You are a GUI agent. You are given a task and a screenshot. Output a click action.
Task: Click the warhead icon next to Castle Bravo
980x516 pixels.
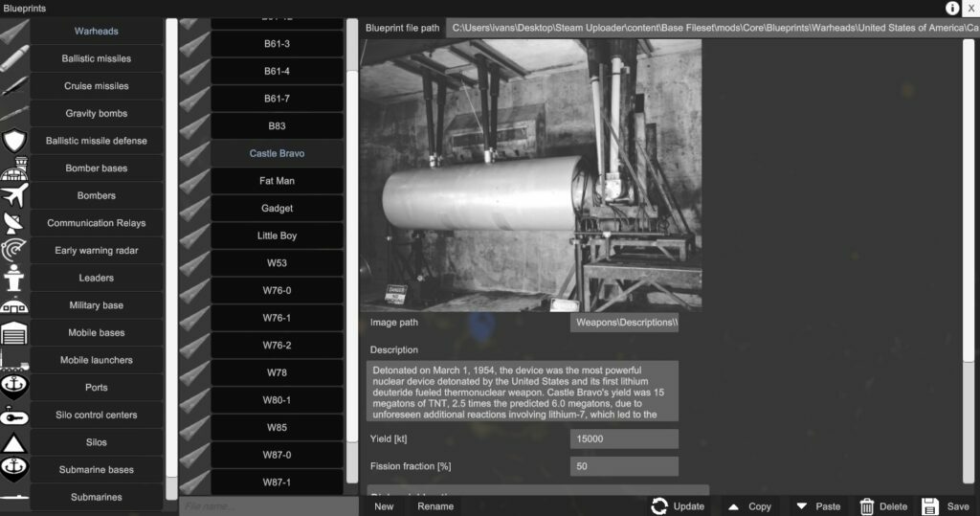193,154
